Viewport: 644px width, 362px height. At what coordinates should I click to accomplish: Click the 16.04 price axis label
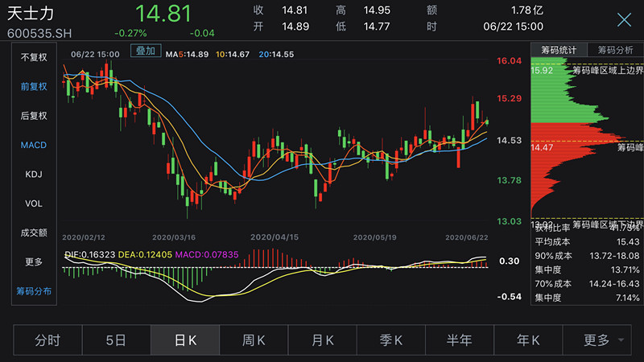[509, 61]
